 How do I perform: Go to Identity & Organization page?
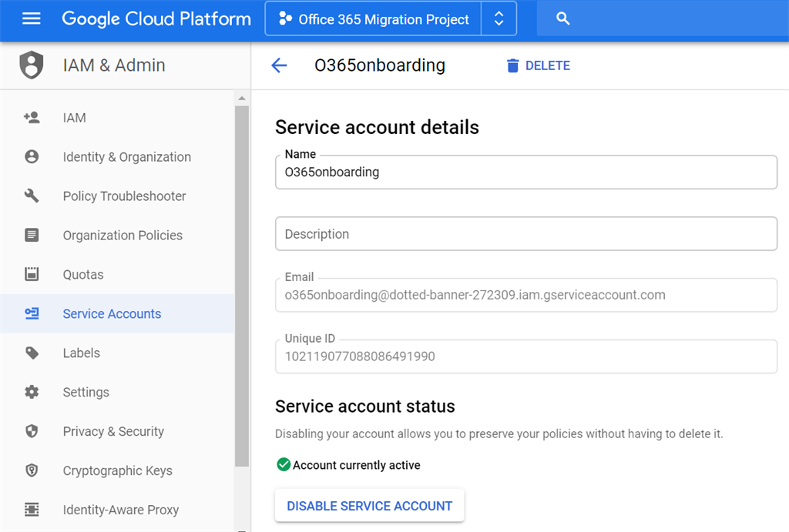[126, 157]
